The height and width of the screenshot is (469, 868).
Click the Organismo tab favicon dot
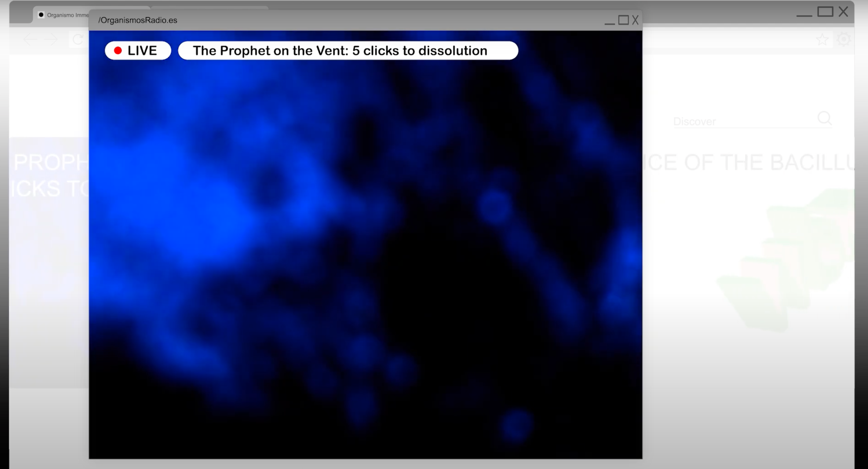[41, 15]
